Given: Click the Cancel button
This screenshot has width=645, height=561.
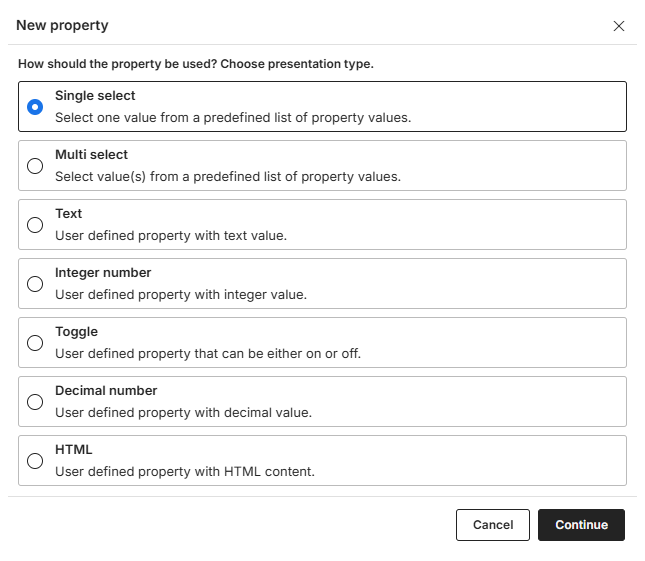Looking at the screenshot, I should tap(492, 525).
